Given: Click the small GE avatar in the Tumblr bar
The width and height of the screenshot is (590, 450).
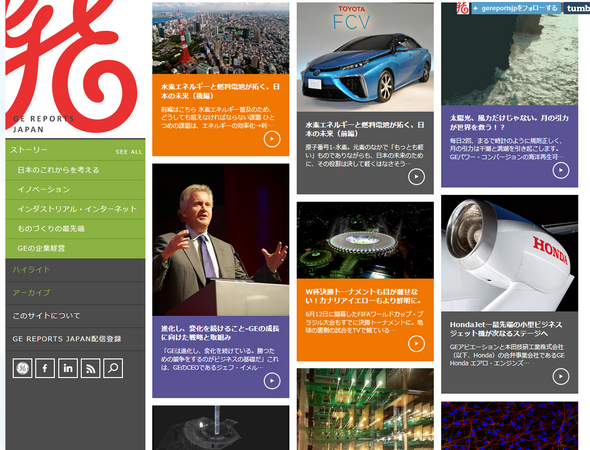Looking at the screenshot, I should (462, 8).
